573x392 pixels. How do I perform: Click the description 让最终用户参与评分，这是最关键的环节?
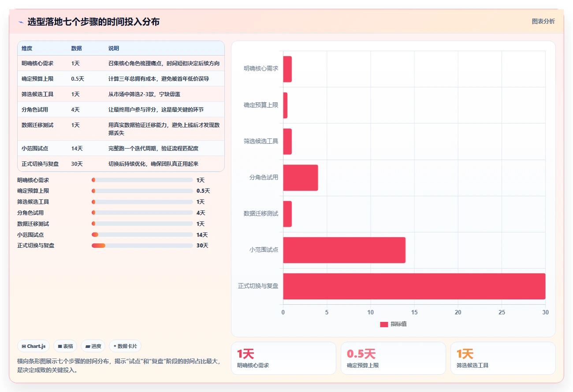[156, 110]
